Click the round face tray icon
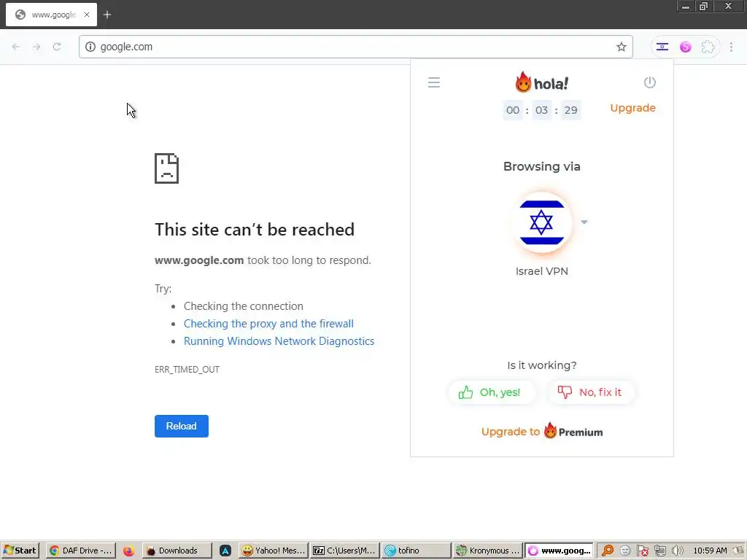The width and height of the screenshot is (747, 560). (625, 551)
